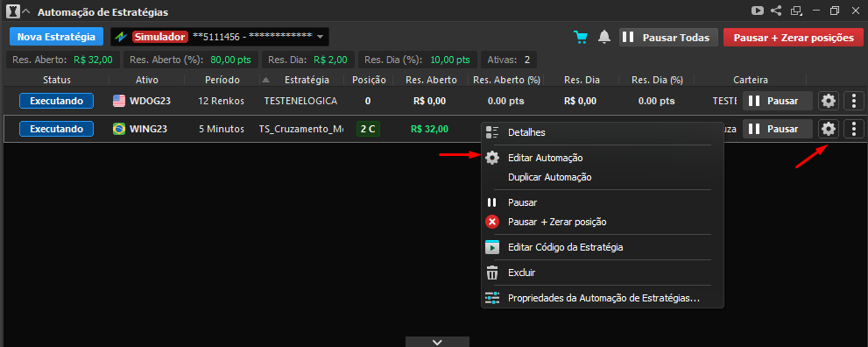Image resolution: width=868 pixels, height=347 pixels.
Task: Click the TS_Cruzamento strategy cell
Action: tap(300, 129)
